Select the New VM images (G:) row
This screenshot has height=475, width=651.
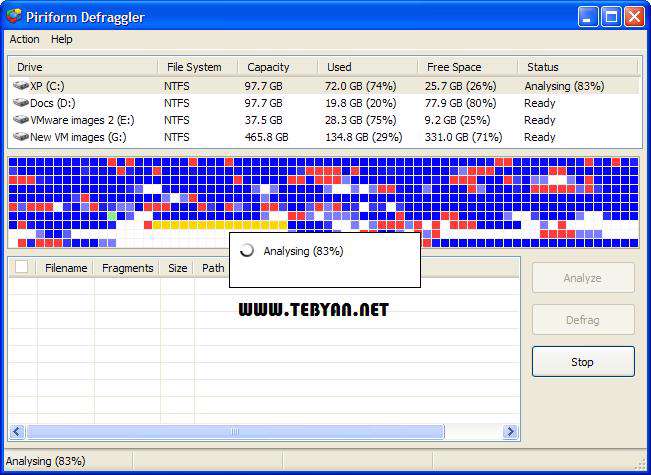[324, 137]
